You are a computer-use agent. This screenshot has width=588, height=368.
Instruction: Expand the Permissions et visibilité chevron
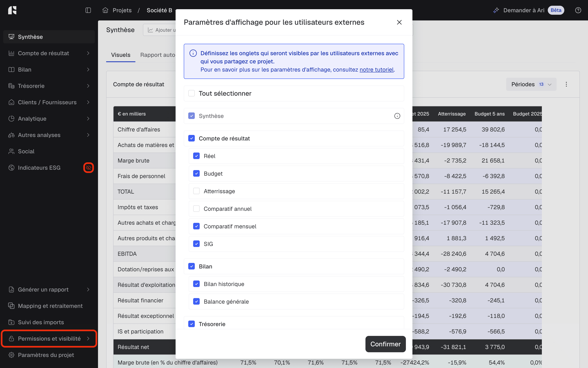pyautogui.click(x=88, y=339)
